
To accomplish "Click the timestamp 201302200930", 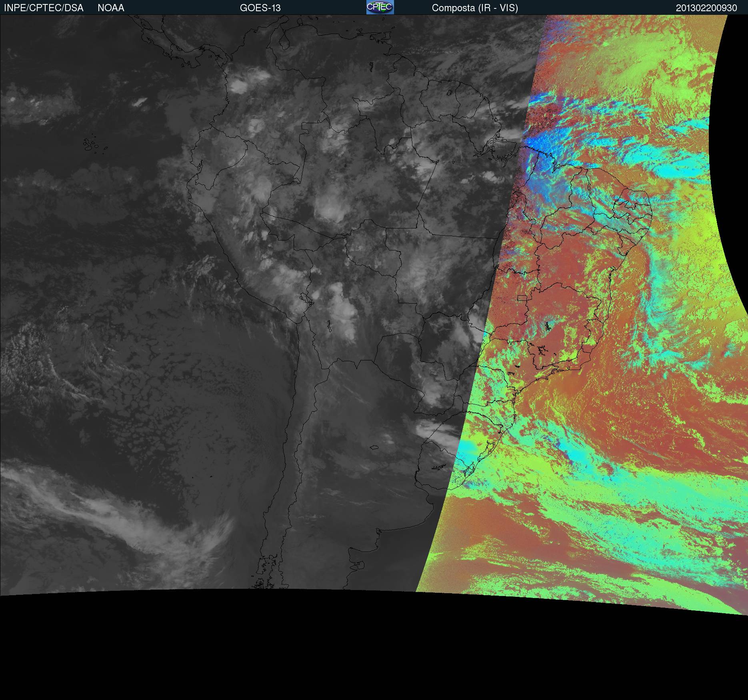I will (706, 8).
